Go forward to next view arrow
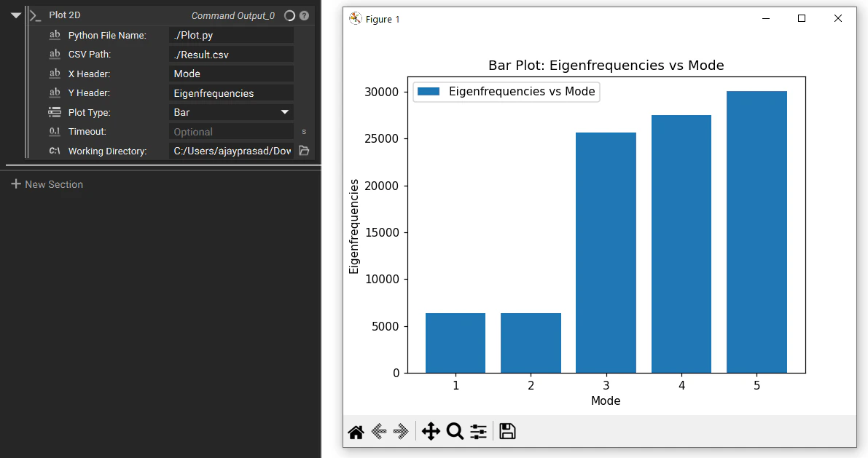Image resolution: width=868 pixels, height=458 pixels. [401, 432]
